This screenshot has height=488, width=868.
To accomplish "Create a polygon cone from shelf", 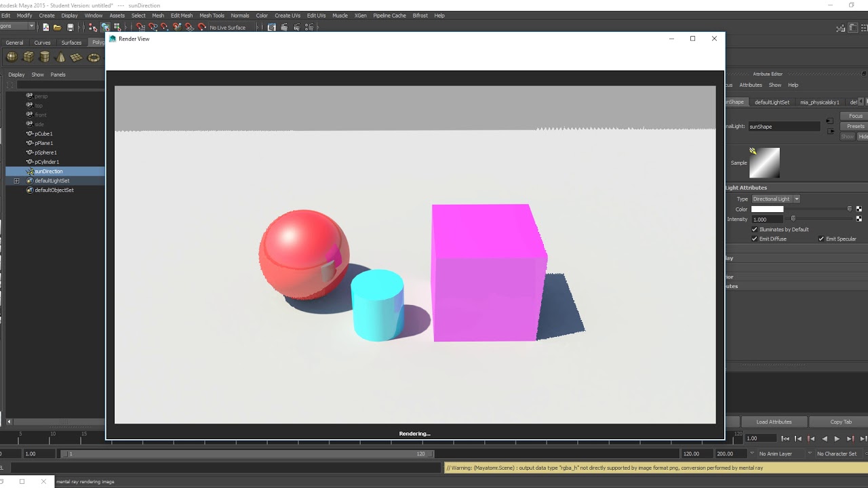I will pos(61,57).
